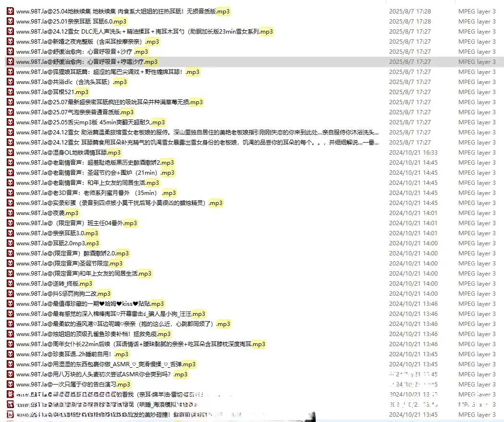504x422 pixels.
Task: Click the icon of 一次只属于你的告白演习.mp3
Action: point(10,385)
